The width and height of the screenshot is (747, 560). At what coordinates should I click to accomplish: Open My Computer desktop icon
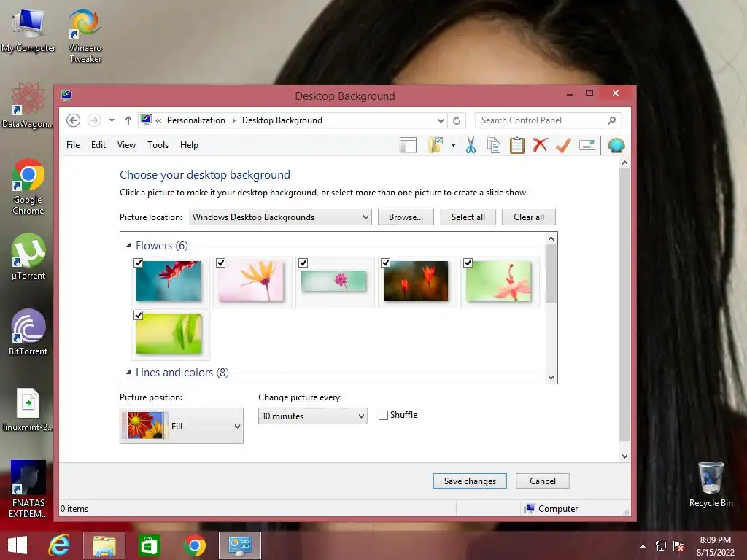pyautogui.click(x=28, y=31)
